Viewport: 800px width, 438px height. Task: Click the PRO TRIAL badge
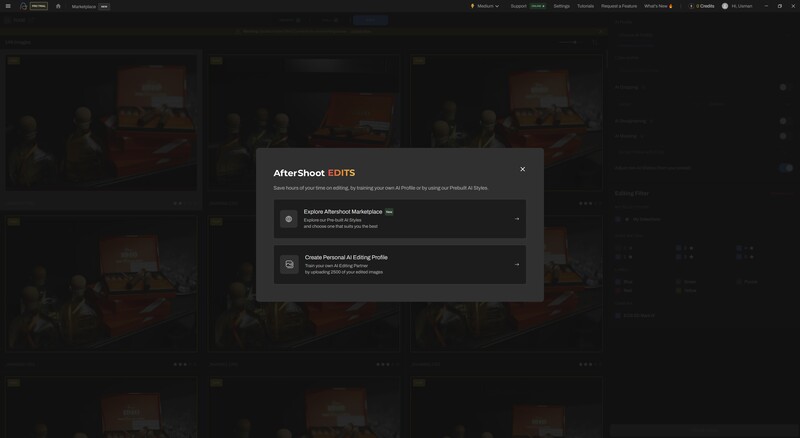pos(39,6)
